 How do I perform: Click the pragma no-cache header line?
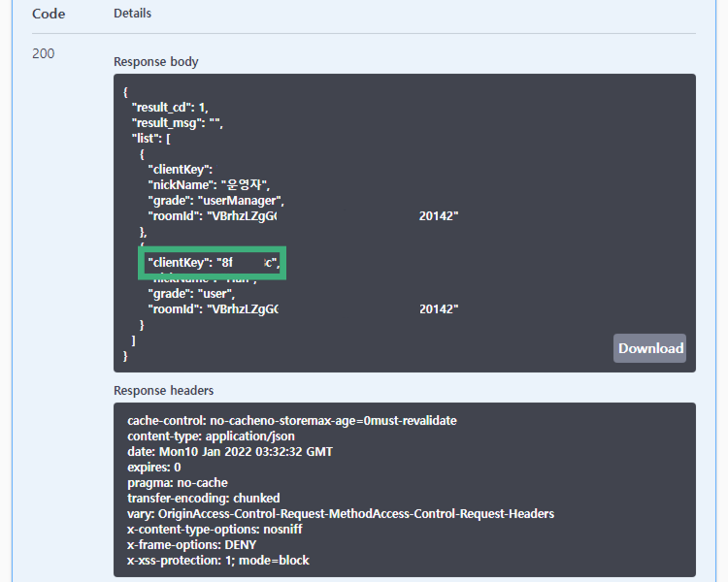click(178, 483)
